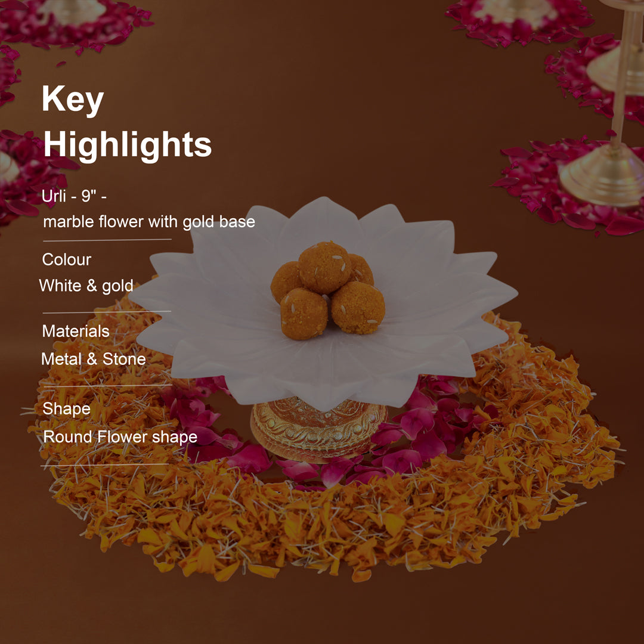Click the Key Highlights heading
The image size is (644, 644).
tap(126, 122)
